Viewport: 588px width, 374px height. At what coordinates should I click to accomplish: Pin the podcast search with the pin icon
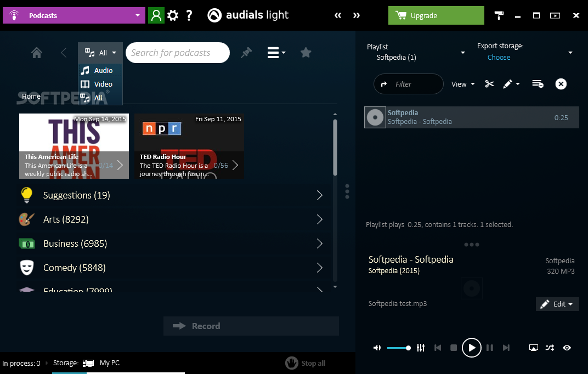(x=246, y=53)
